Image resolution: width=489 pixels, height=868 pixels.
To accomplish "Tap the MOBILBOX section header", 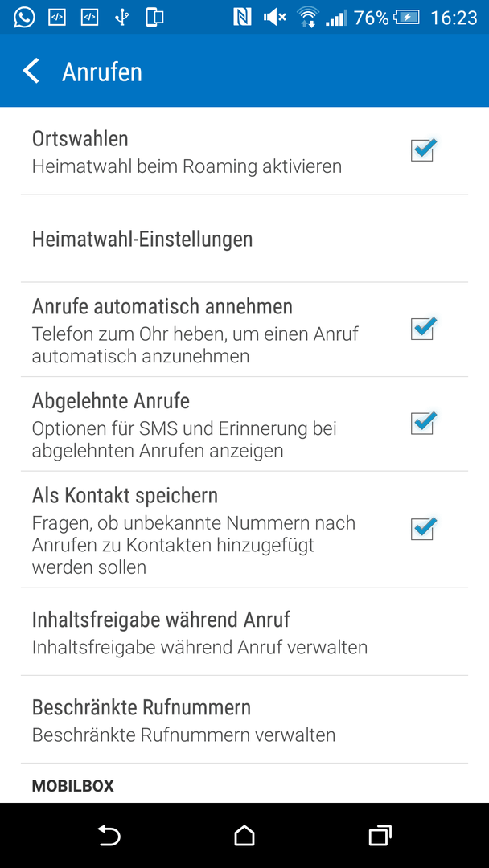I will point(72,785).
